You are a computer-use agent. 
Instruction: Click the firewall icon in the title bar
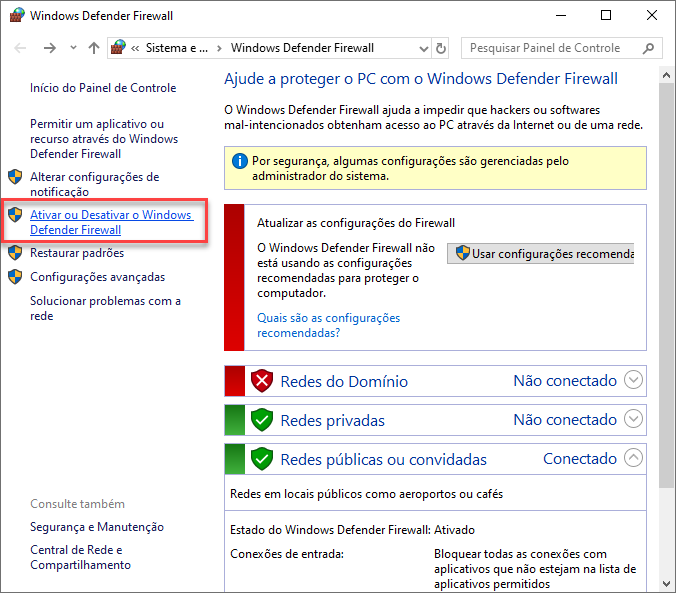pos(16,16)
